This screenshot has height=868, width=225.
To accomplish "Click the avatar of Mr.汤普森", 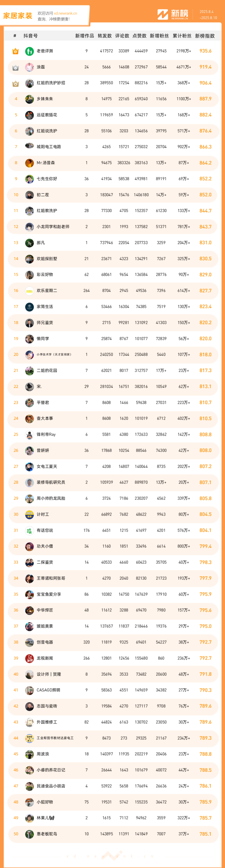I will click(29, 163).
